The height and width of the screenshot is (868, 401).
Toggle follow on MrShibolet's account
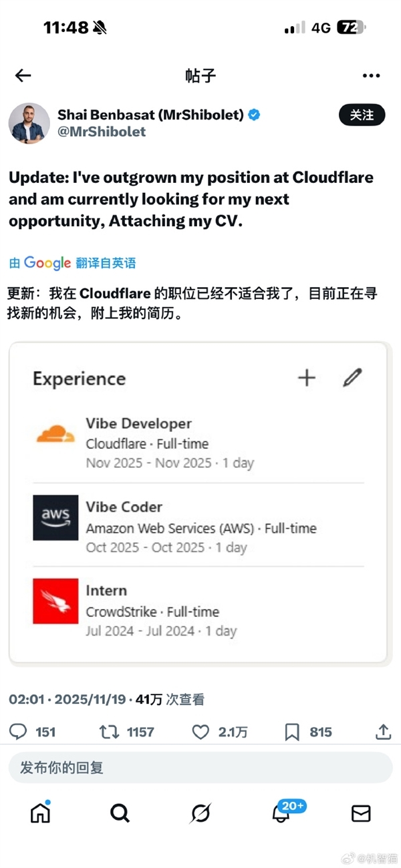[x=362, y=115]
